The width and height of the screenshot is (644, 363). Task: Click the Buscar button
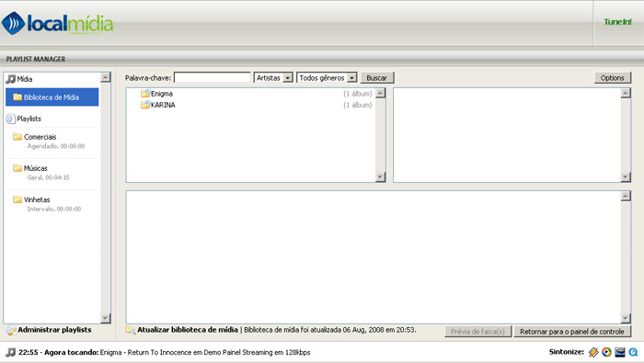[x=376, y=77]
